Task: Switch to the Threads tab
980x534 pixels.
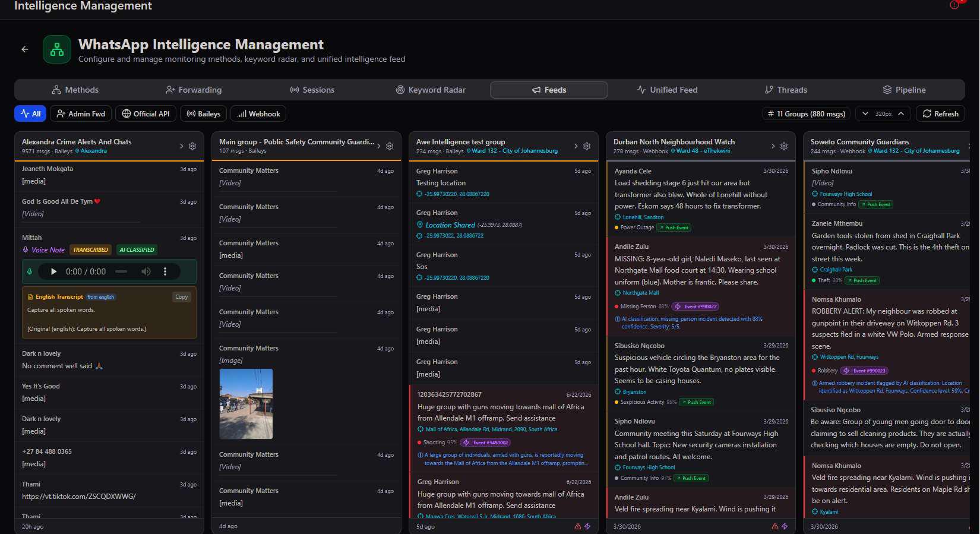Action: coord(786,90)
